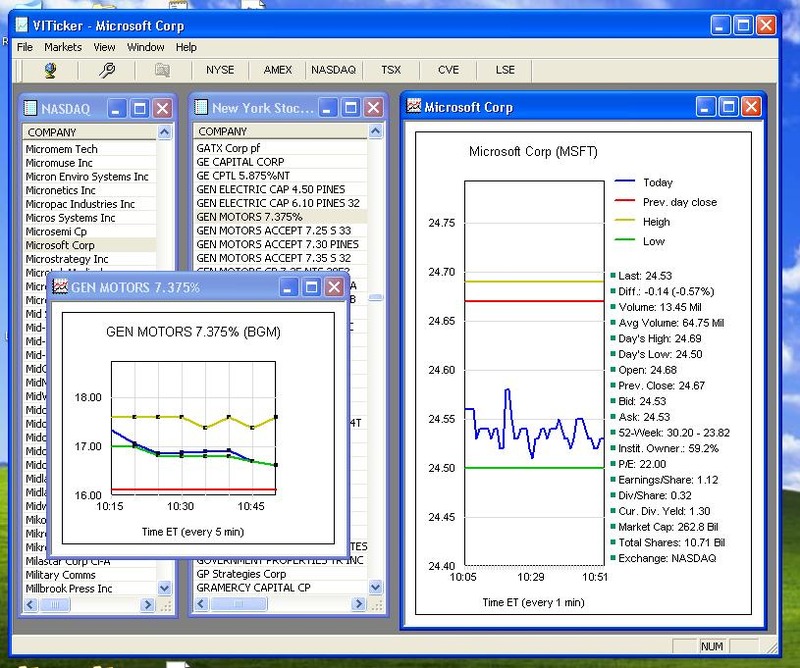The height and width of the screenshot is (668, 800).
Task: Click the icon in the New York Stock panel title
Action: click(x=201, y=107)
